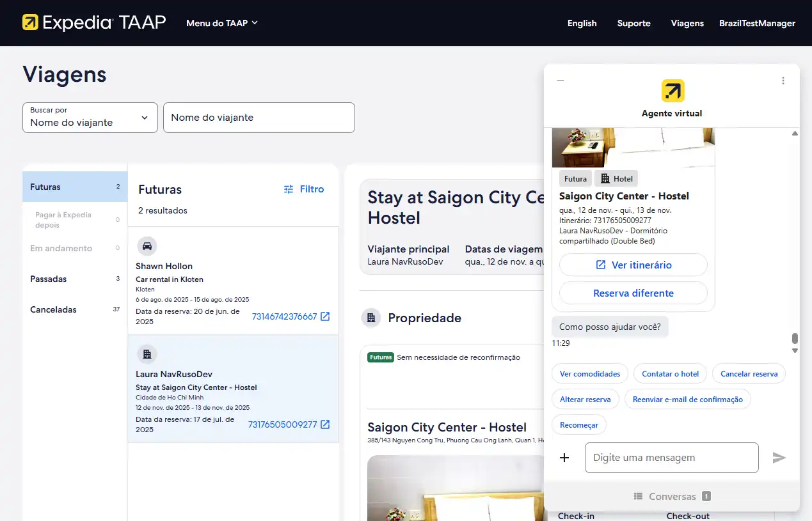Image resolution: width=812 pixels, height=521 pixels.
Task: Select the Laura NavRusoDev trip name
Action: tap(174, 374)
